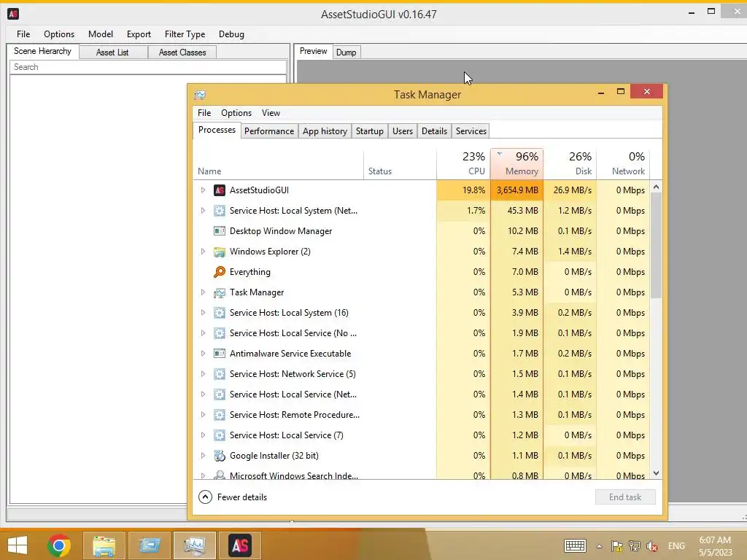Open the Users tab

tap(403, 131)
